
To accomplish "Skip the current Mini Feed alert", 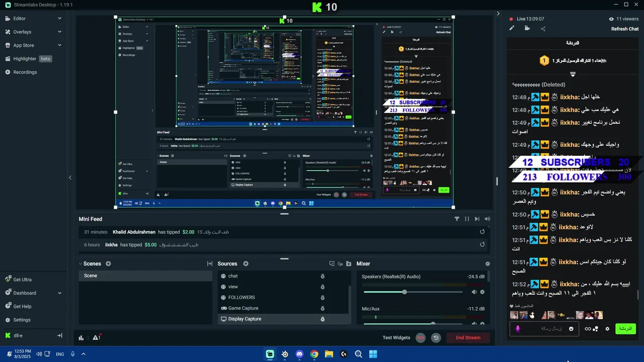I will (x=477, y=219).
